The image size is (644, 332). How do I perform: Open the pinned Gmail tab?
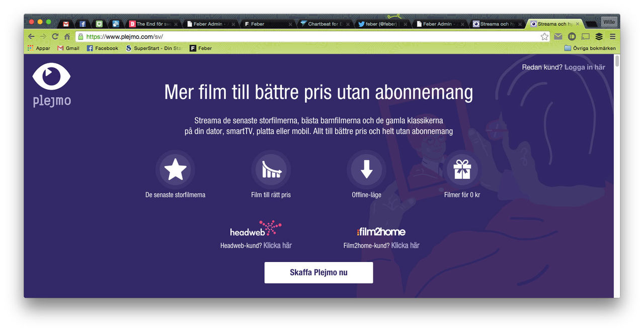tap(66, 24)
